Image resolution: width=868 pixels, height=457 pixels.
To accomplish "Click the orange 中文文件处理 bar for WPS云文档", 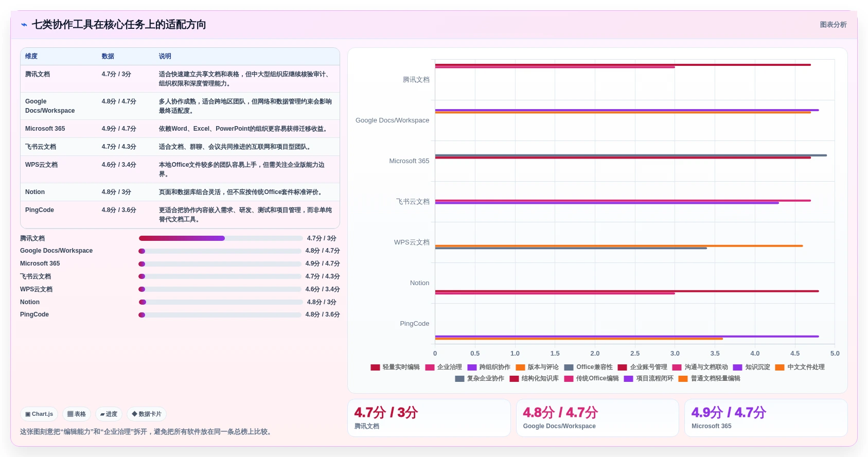I will [619, 246].
